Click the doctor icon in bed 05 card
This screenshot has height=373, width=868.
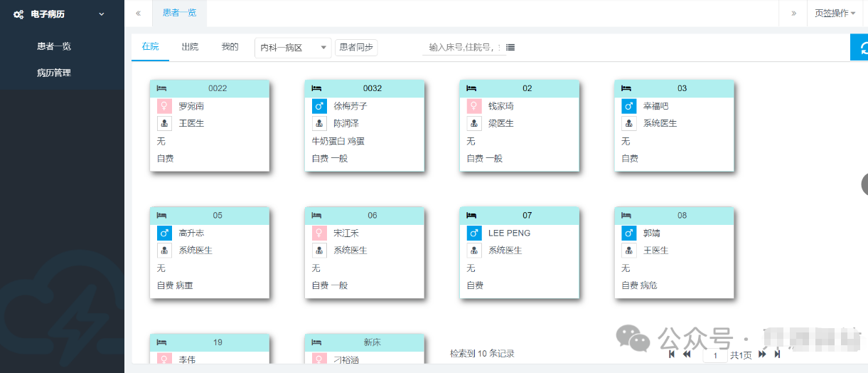(164, 251)
